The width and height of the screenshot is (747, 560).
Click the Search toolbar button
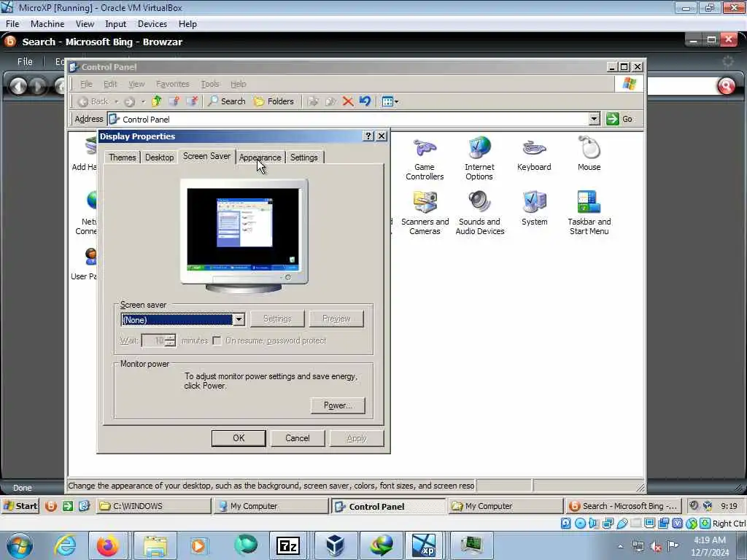(227, 101)
